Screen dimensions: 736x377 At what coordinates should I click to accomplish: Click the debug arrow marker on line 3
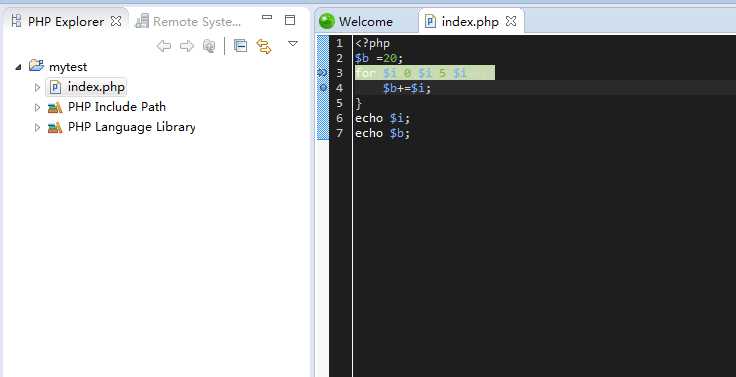tap(322, 73)
